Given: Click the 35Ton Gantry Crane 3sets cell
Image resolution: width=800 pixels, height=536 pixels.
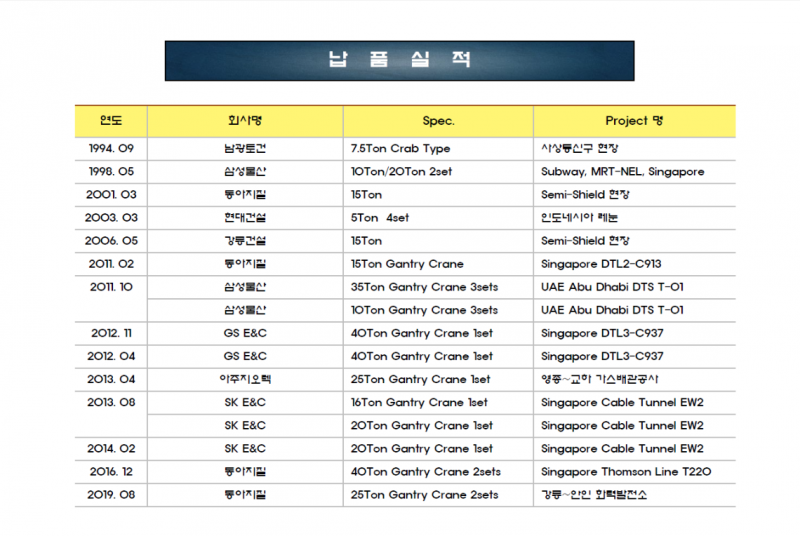Looking at the screenshot, I should [x=424, y=287].
